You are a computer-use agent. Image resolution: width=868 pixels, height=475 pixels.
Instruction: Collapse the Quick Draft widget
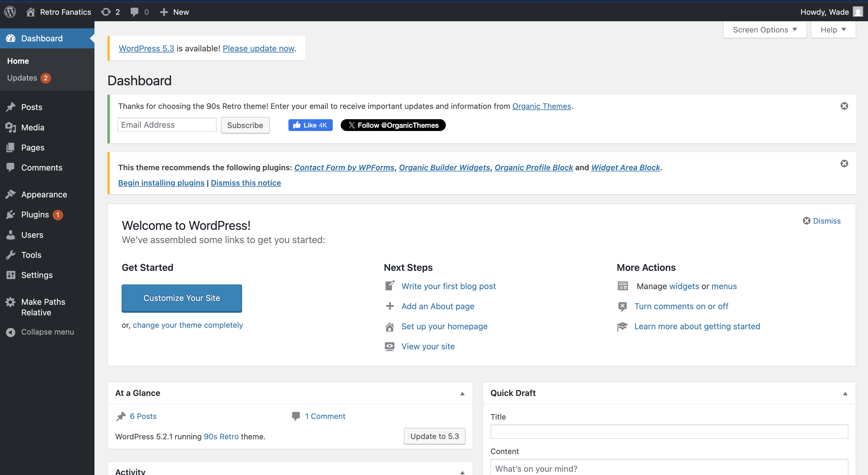coord(845,394)
